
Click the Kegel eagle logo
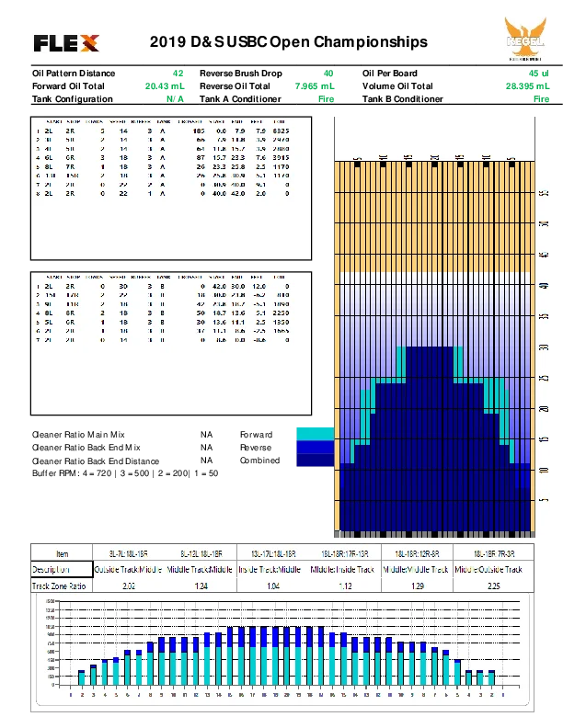point(525,39)
